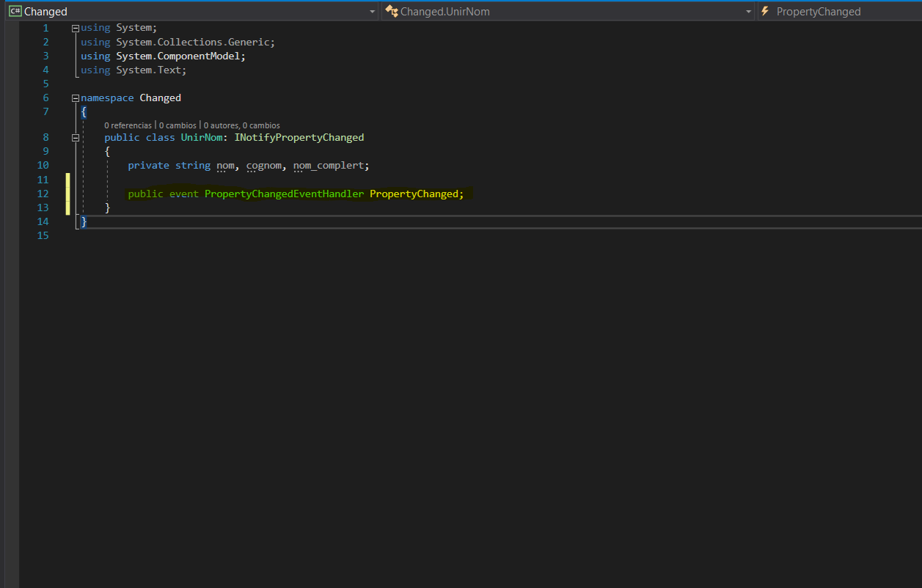Collapse the UnirNom class block

pyautogui.click(x=75, y=138)
